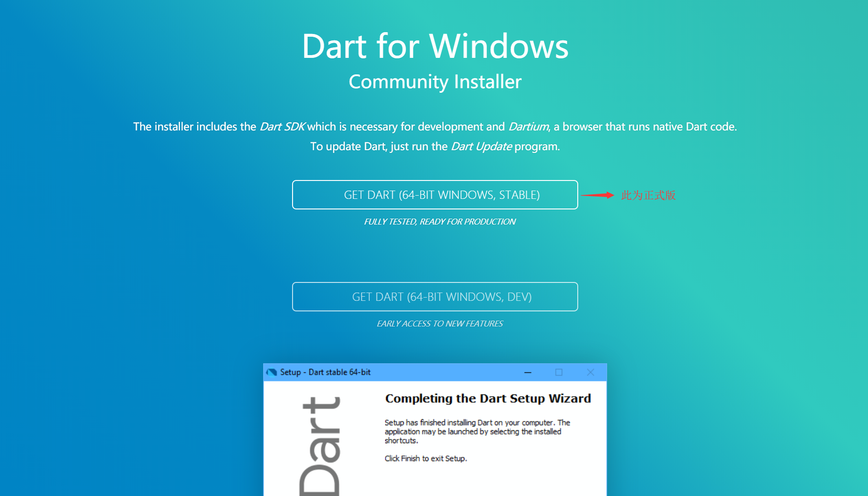This screenshot has width=868, height=496.
Task: Minimize the Dart setup wizard window
Action: coord(527,372)
